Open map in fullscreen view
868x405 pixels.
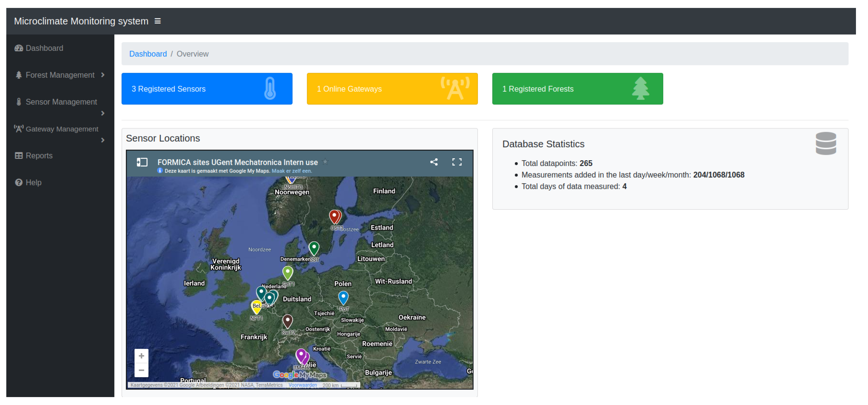tap(457, 162)
